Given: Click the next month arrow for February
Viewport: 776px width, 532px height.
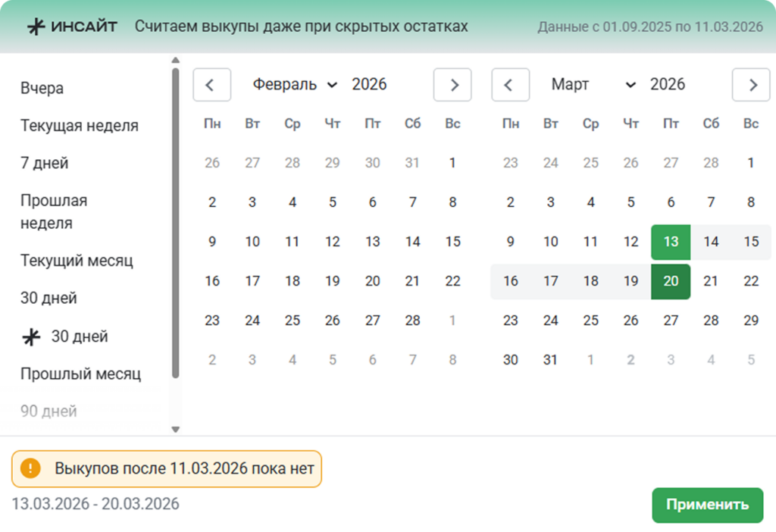Looking at the screenshot, I should click(452, 84).
